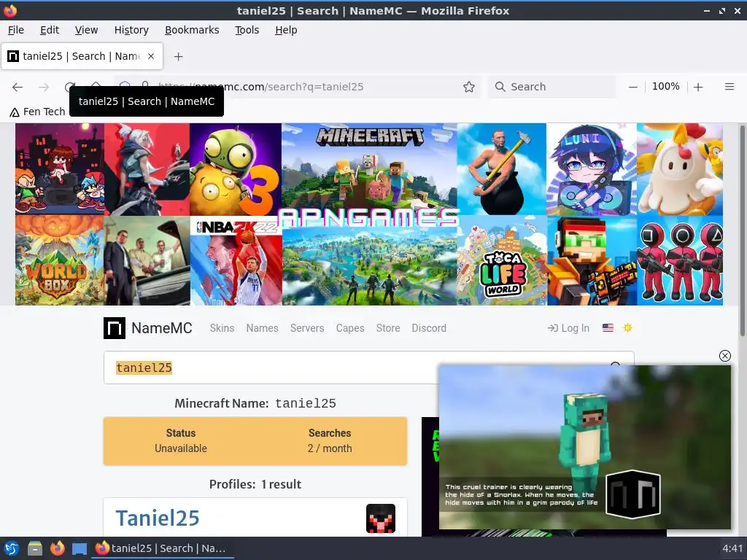The height and width of the screenshot is (560, 747).
Task: Click the Squid Game guards tile
Action: click(x=680, y=261)
